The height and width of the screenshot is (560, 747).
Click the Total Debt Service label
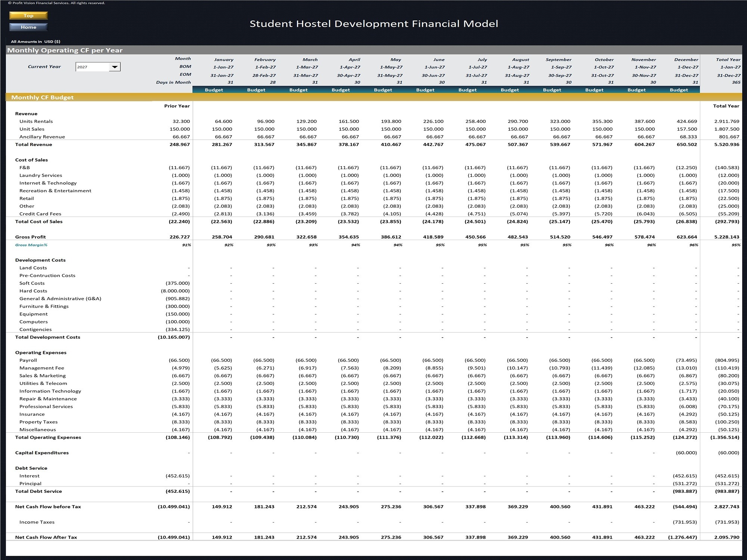click(x=38, y=491)
